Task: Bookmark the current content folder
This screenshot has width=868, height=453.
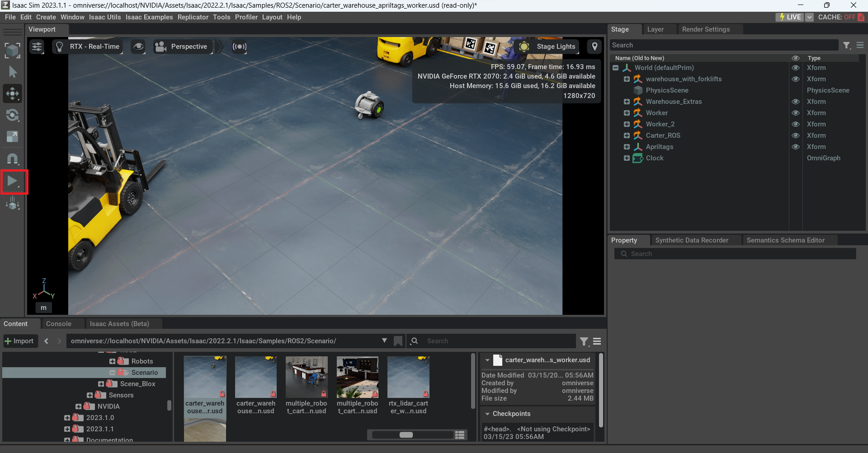Action: pos(398,341)
